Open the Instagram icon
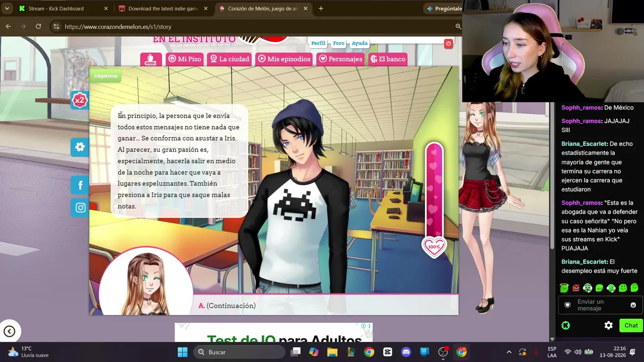The height and width of the screenshot is (362, 644). [79, 208]
